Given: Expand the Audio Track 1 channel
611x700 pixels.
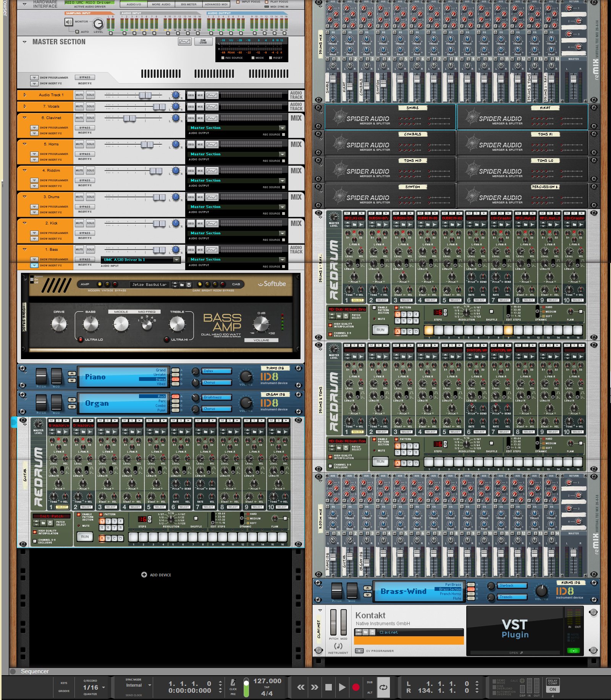Looking at the screenshot, I should point(25,95).
